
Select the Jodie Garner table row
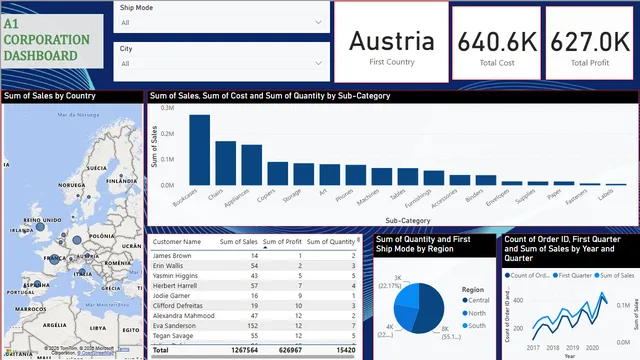pos(253,296)
